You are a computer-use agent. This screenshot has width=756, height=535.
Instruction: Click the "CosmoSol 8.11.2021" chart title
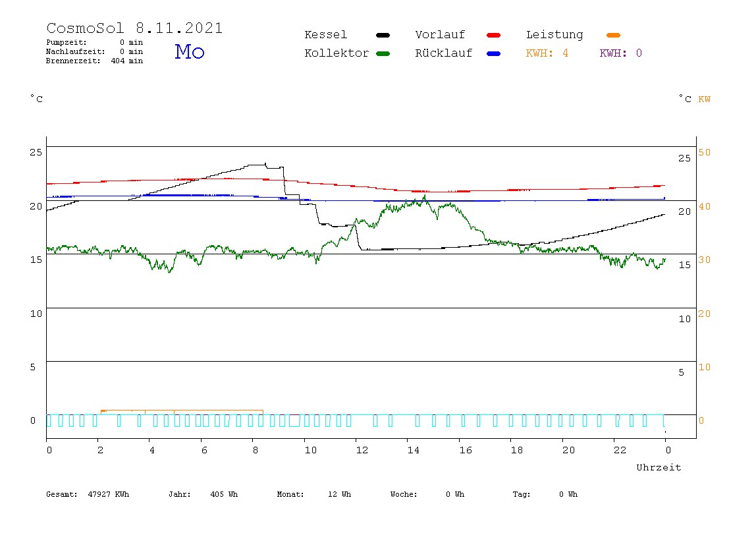(134, 28)
